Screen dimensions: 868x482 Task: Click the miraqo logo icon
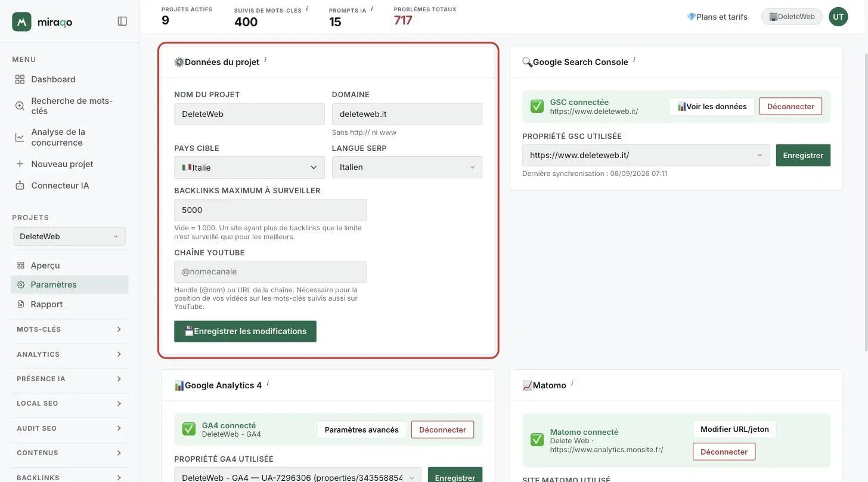22,21
